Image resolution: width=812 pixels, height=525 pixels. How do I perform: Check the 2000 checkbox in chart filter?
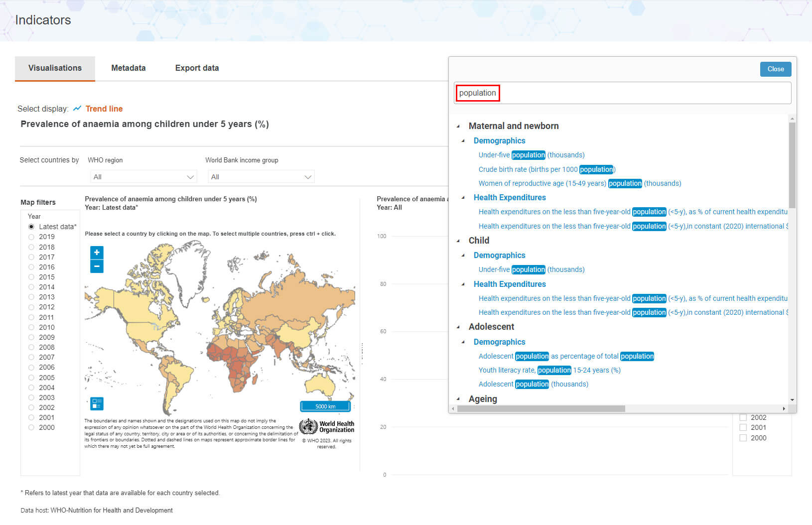point(743,438)
